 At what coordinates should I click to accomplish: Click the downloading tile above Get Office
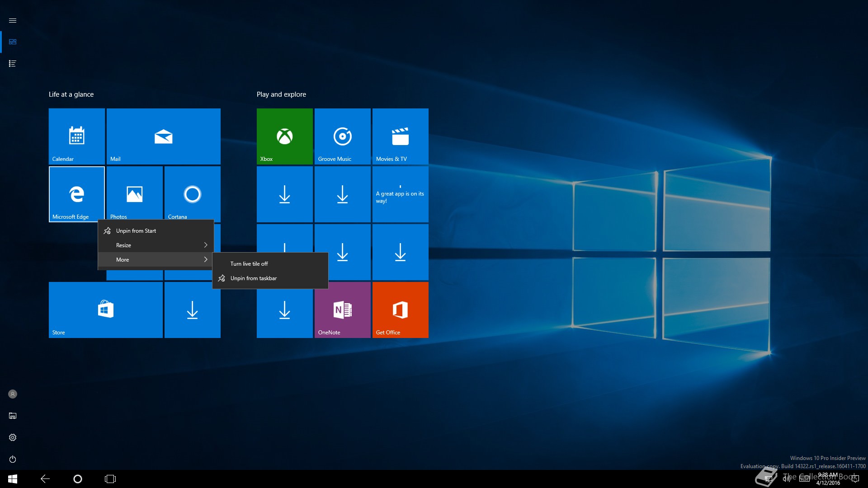point(401,252)
